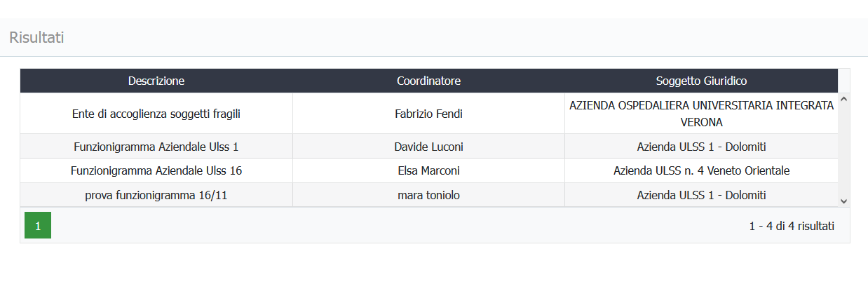The width and height of the screenshot is (868, 289).
Task: Click the vertical scrollbar track of the table
Action: pyautogui.click(x=843, y=150)
